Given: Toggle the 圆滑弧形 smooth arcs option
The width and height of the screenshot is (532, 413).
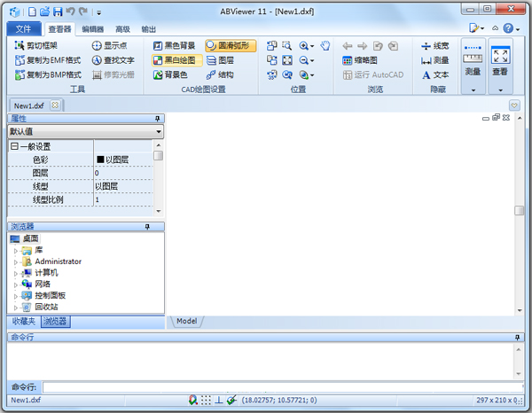Looking at the screenshot, I should (231, 45).
